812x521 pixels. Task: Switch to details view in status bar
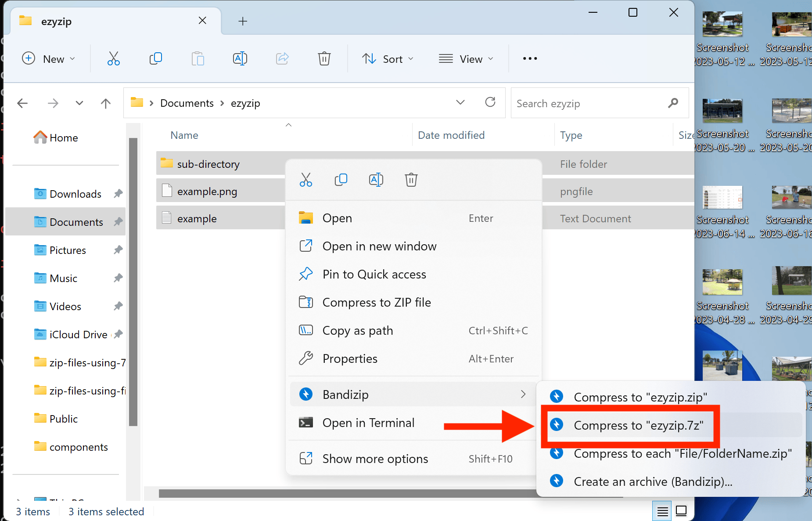coord(662,510)
